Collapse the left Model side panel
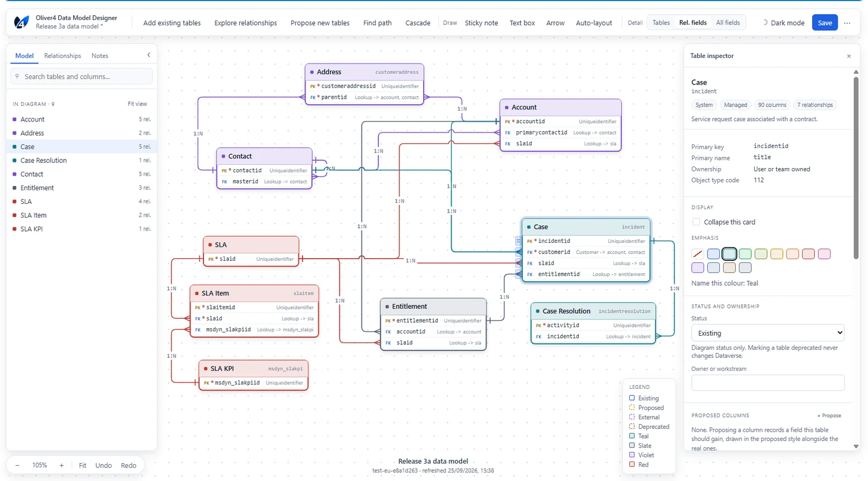The height and width of the screenshot is (481, 868). click(149, 55)
